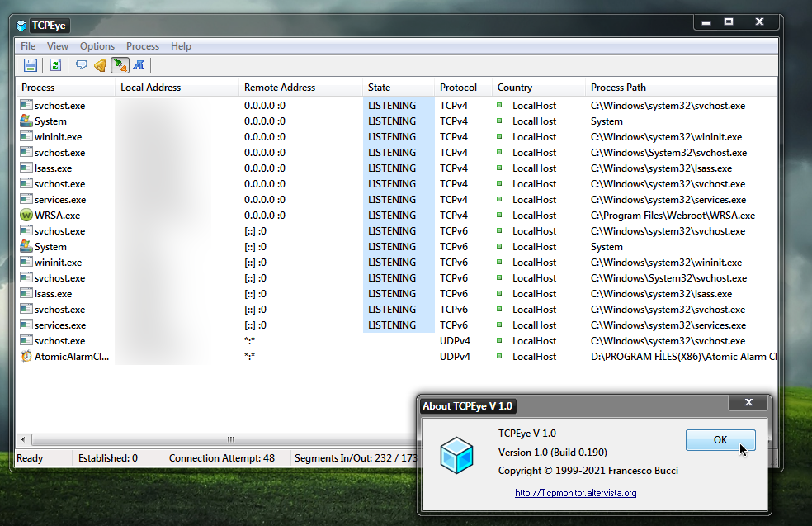Click 0.0.0.0 :0 in WRSA.exe row
This screenshot has width=812, height=526.
pos(265,215)
